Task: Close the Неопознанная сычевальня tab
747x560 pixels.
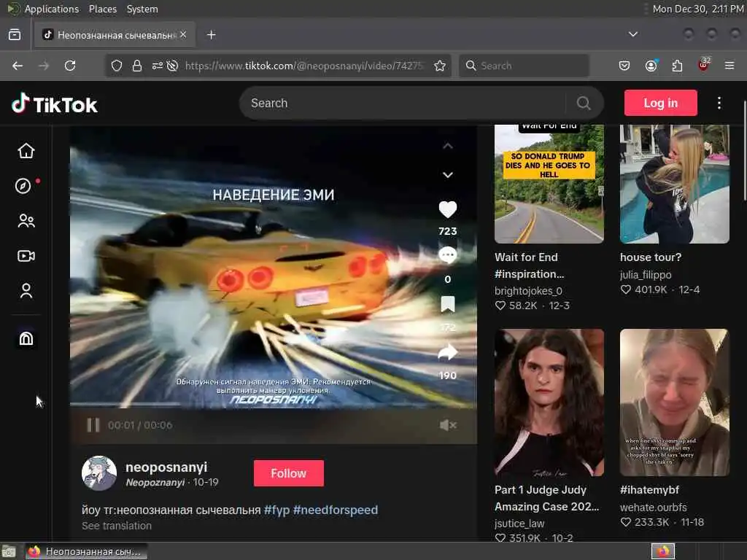Action: click(x=183, y=35)
